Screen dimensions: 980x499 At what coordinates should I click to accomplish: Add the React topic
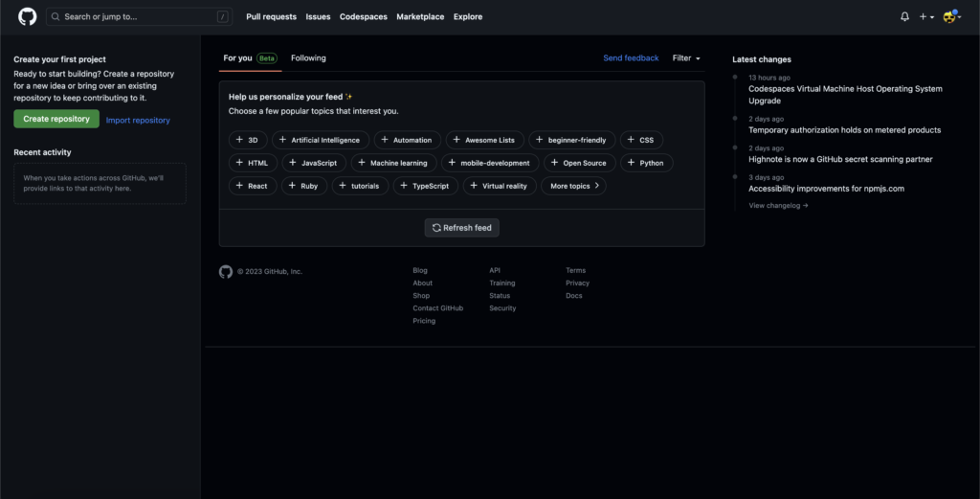(x=253, y=186)
